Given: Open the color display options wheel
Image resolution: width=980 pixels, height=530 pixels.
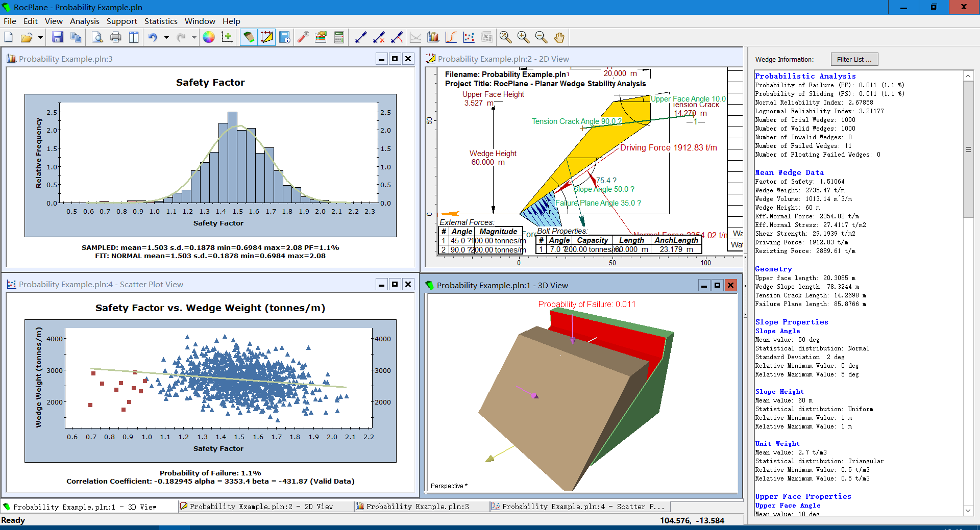Looking at the screenshot, I should click(209, 37).
